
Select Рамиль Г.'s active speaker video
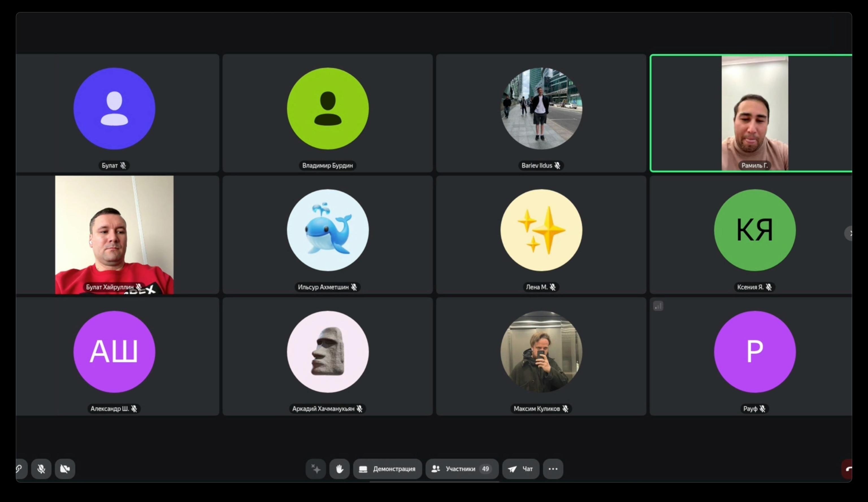[x=754, y=114]
